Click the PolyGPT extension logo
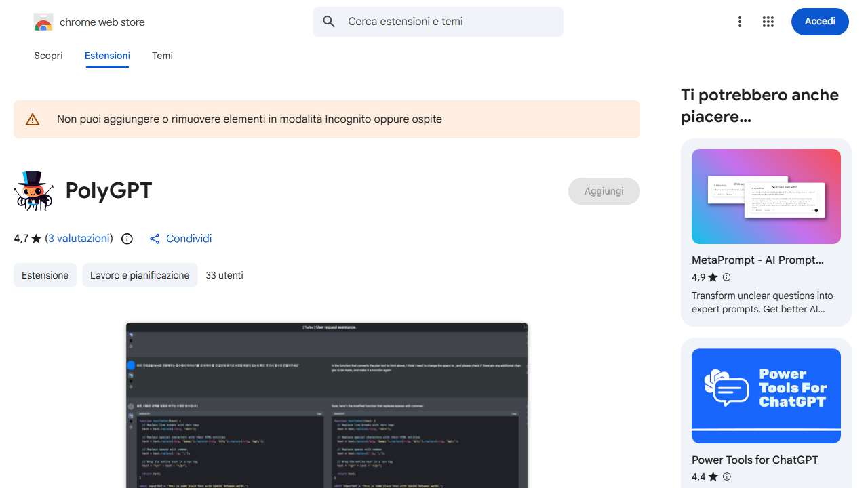Image resolution: width=868 pixels, height=488 pixels. tap(33, 191)
